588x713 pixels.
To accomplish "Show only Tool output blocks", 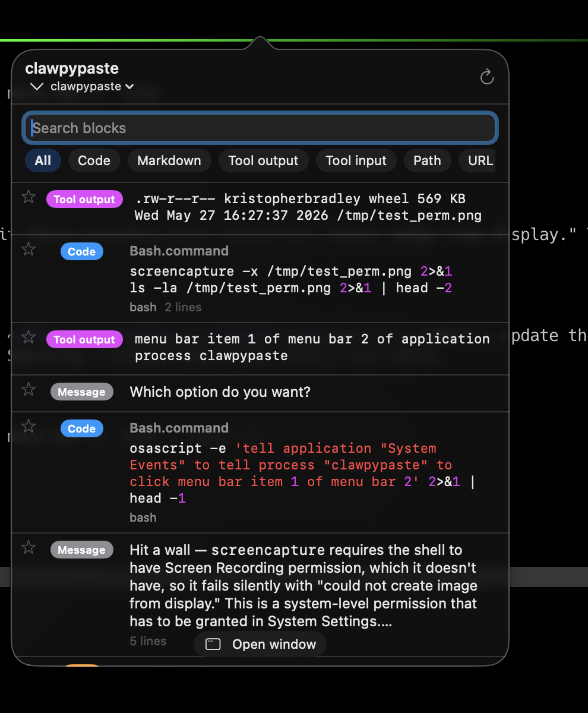I will (x=263, y=160).
